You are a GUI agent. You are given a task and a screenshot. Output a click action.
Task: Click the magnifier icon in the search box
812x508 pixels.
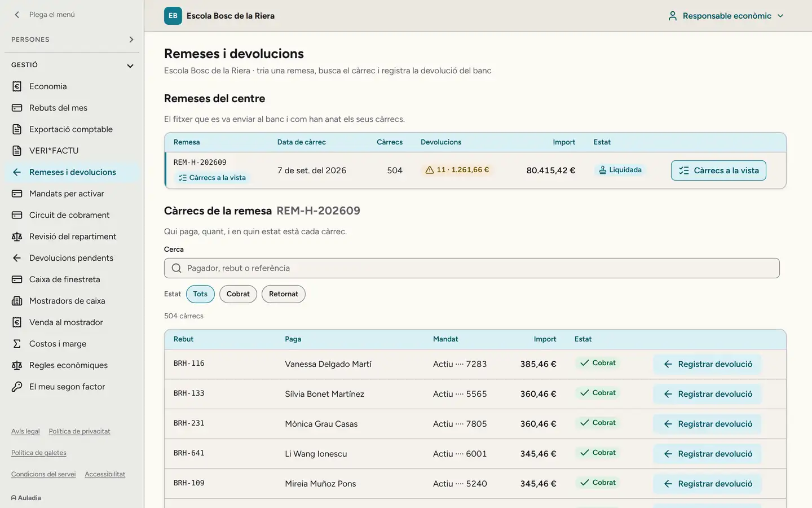[176, 268]
